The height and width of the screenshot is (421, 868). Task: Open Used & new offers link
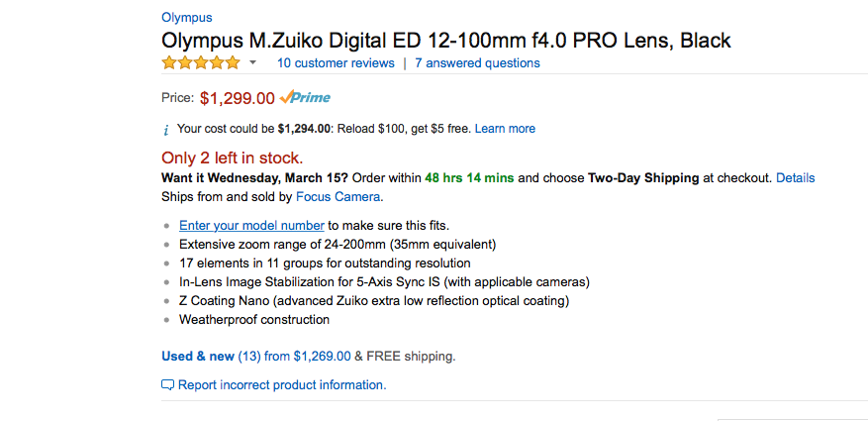pos(198,357)
